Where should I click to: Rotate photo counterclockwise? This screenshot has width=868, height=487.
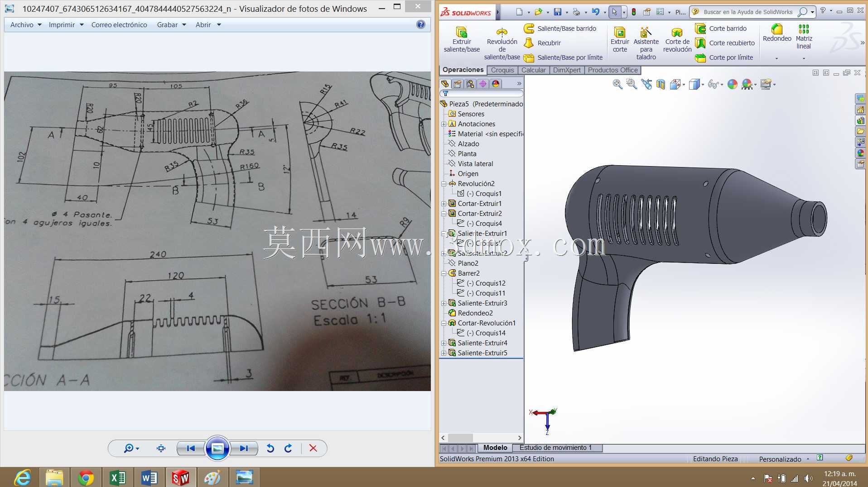tap(270, 449)
